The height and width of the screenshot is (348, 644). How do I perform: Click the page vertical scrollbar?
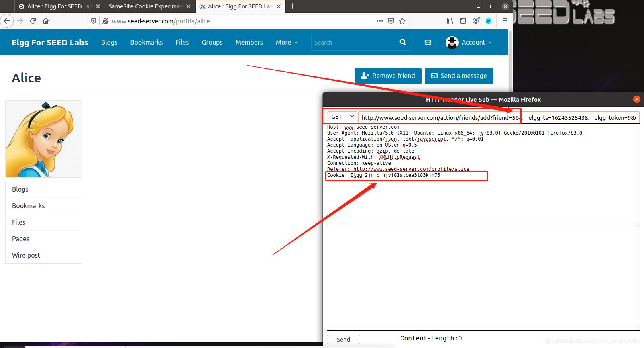click(x=510, y=60)
